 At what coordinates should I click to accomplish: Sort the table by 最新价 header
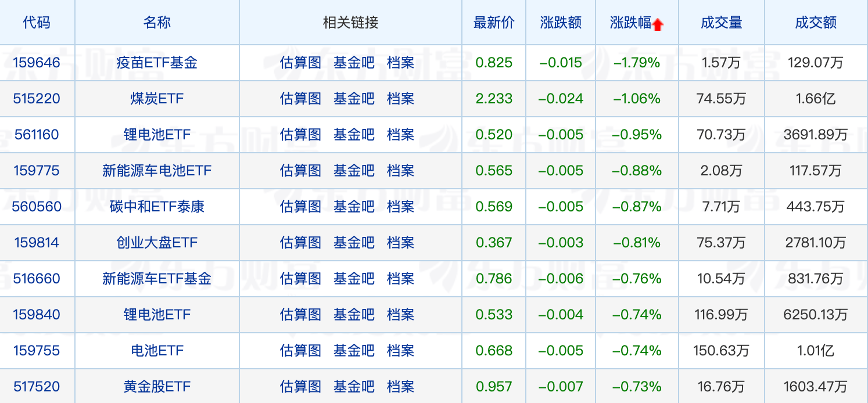(494, 23)
